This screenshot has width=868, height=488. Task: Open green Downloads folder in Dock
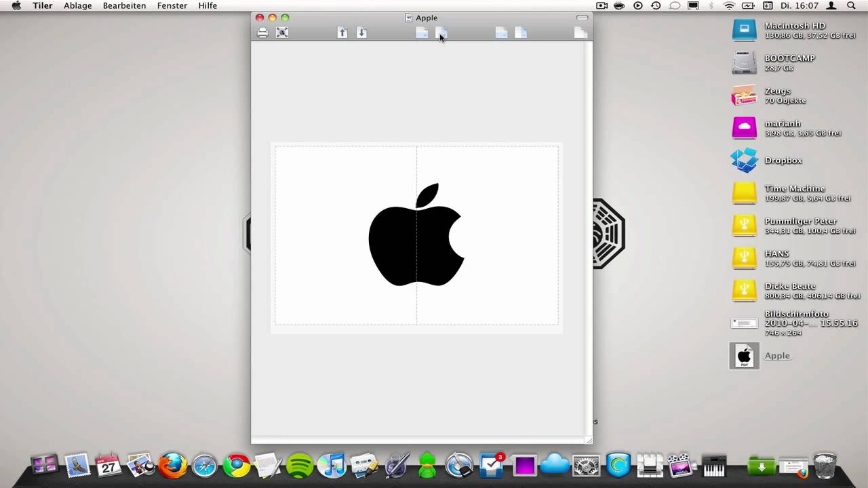pos(762,466)
